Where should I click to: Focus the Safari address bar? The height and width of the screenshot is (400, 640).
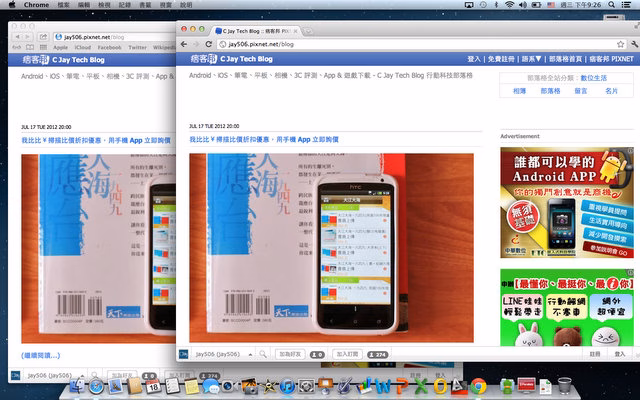[x=114, y=37]
